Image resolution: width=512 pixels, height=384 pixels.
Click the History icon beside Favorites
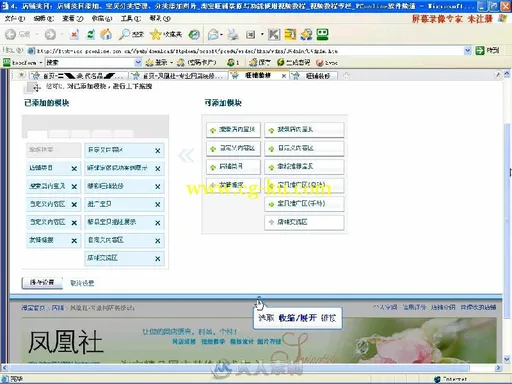(194, 34)
